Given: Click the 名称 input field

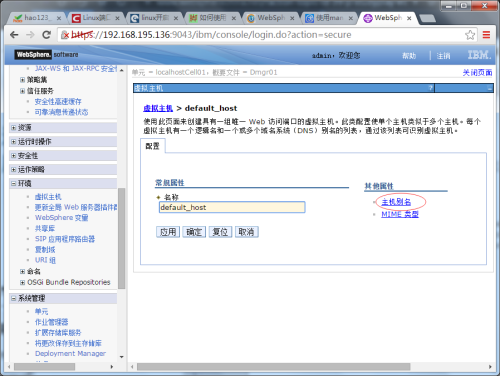Looking at the screenshot, I should [232, 207].
